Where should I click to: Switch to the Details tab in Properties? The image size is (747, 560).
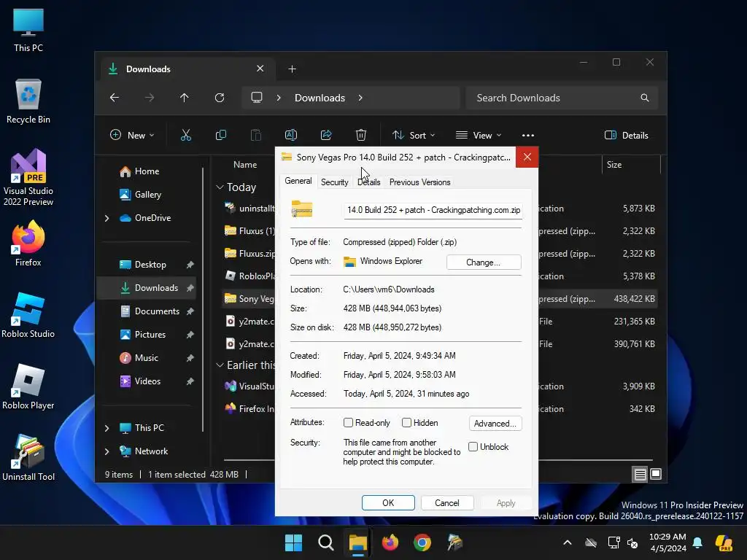pyautogui.click(x=369, y=182)
